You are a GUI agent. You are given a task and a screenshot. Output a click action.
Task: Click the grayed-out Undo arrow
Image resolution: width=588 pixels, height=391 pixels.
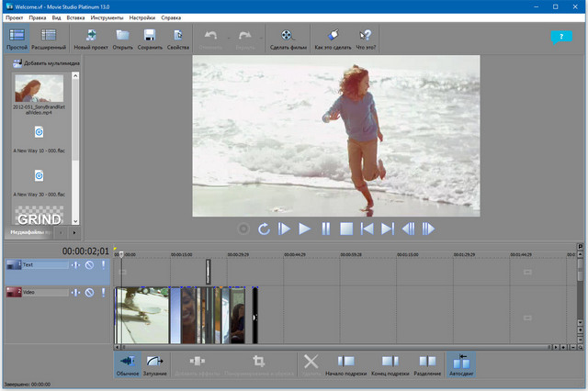pos(210,36)
